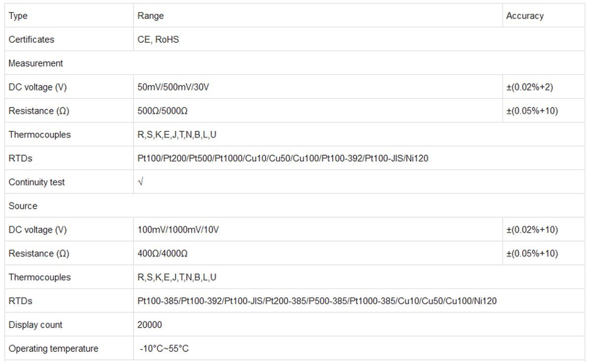Viewport: 591px width, 364px height.
Task: Click the Pt100-385 source RTDs list
Action: pos(317,301)
